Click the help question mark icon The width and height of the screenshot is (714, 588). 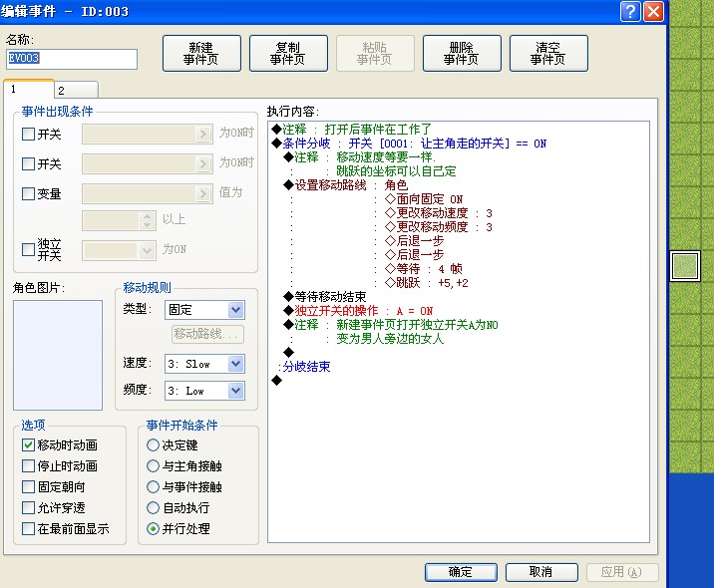630,11
